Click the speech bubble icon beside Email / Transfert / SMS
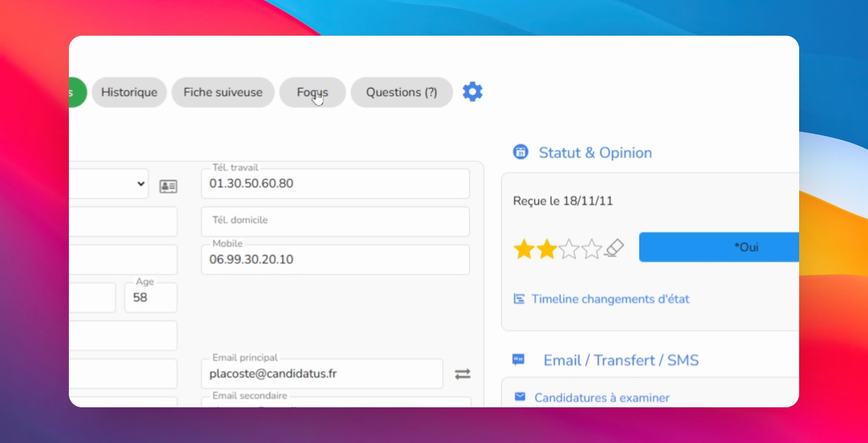This screenshot has height=443, width=868. pos(519,360)
